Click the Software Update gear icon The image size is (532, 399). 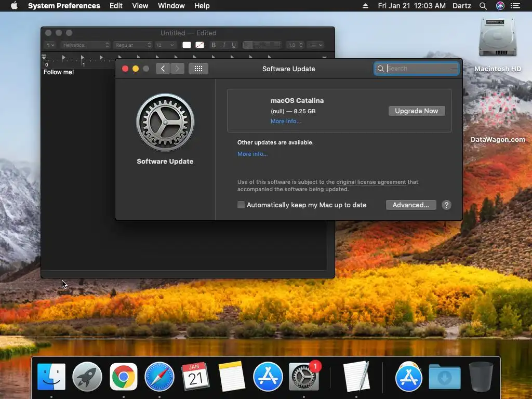165,123
